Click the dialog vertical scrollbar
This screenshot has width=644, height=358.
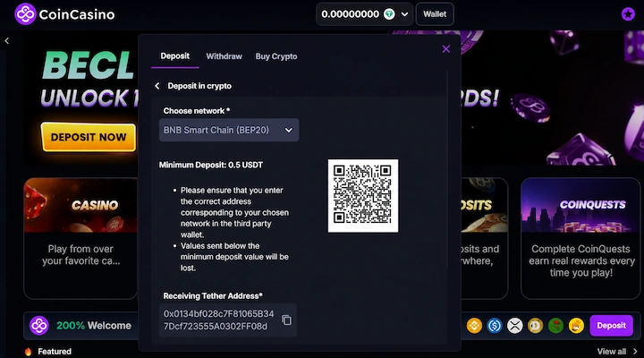(447, 169)
